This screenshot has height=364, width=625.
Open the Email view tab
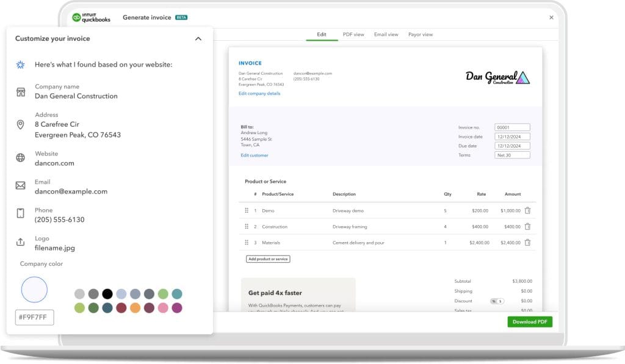tap(386, 35)
